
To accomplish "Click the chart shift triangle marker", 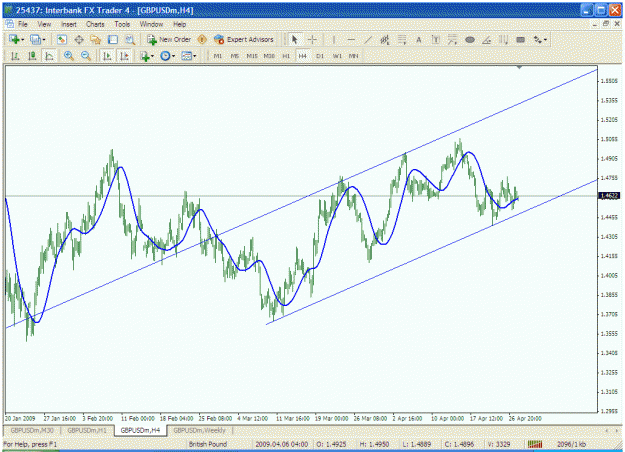I will pos(519,67).
